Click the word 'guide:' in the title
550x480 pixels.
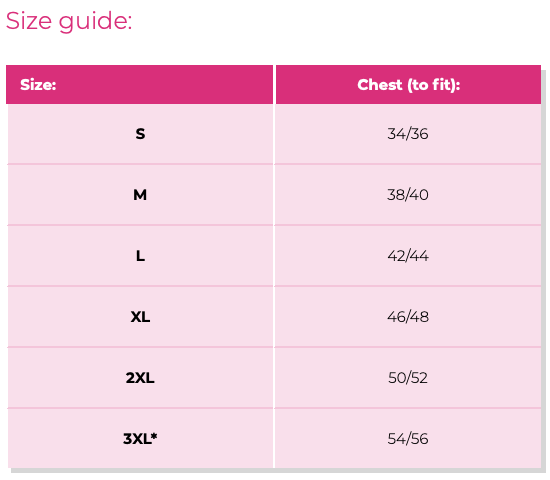pyautogui.click(x=95, y=22)
